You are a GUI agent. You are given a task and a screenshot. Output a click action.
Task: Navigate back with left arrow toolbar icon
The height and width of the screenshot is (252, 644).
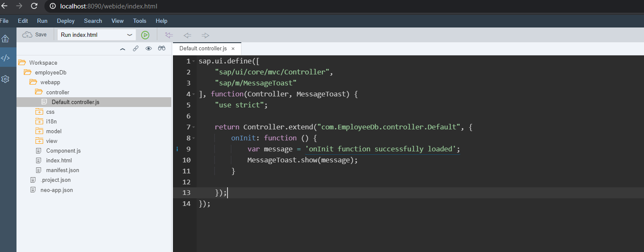coord(187,35)
